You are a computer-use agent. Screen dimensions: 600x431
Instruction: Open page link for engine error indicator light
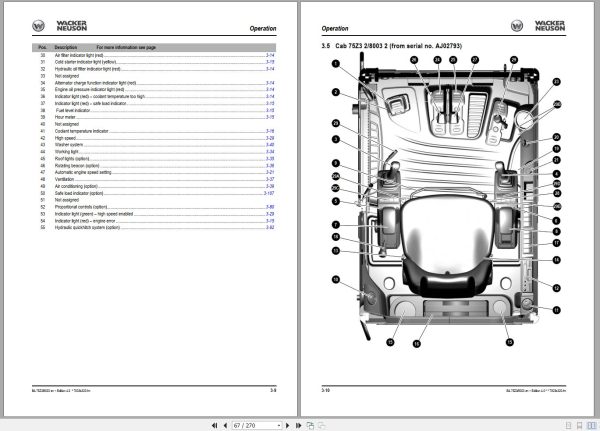270,221
